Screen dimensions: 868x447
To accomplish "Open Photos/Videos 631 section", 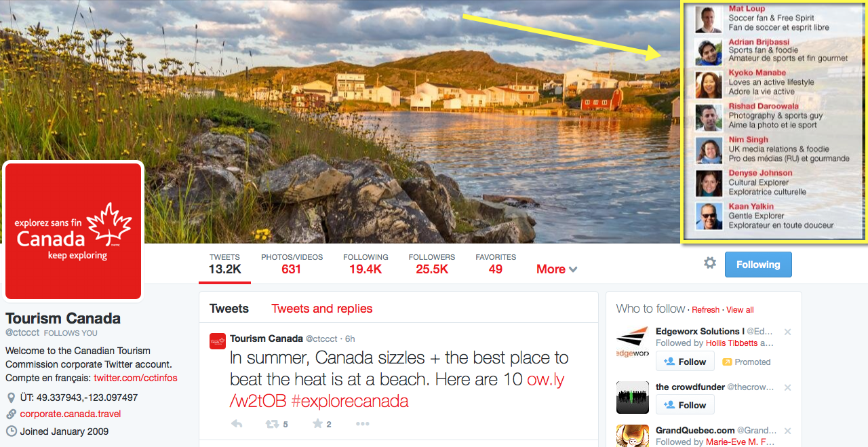I will pos(292,264).
